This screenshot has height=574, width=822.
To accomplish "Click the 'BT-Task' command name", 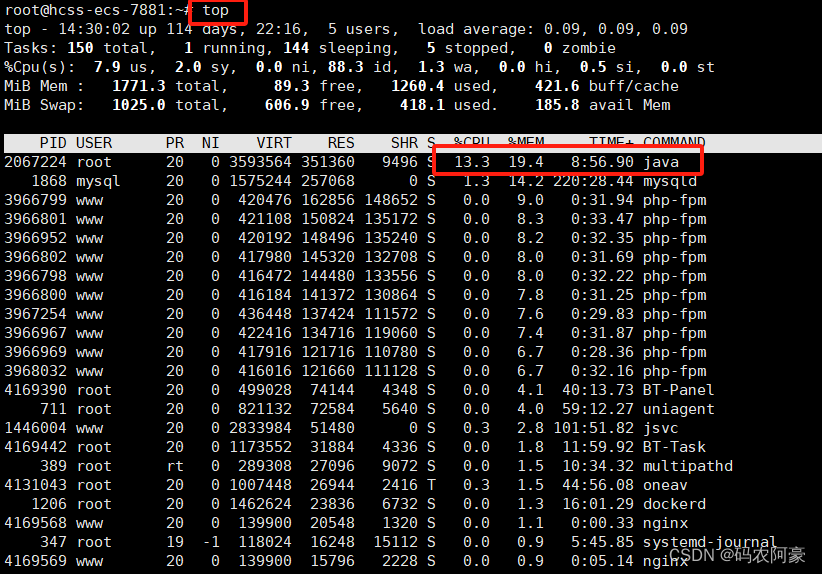I will tap(674, 447).
